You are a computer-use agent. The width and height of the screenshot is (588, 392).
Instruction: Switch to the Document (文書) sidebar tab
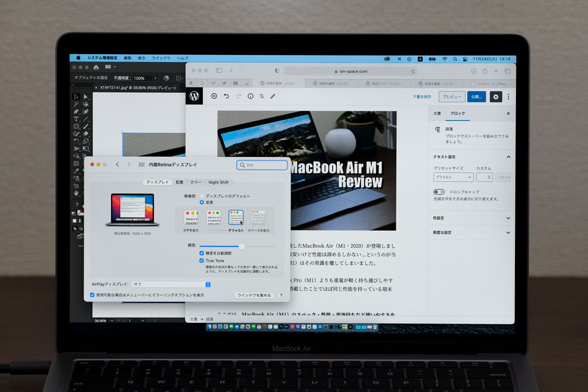point(437,113)
